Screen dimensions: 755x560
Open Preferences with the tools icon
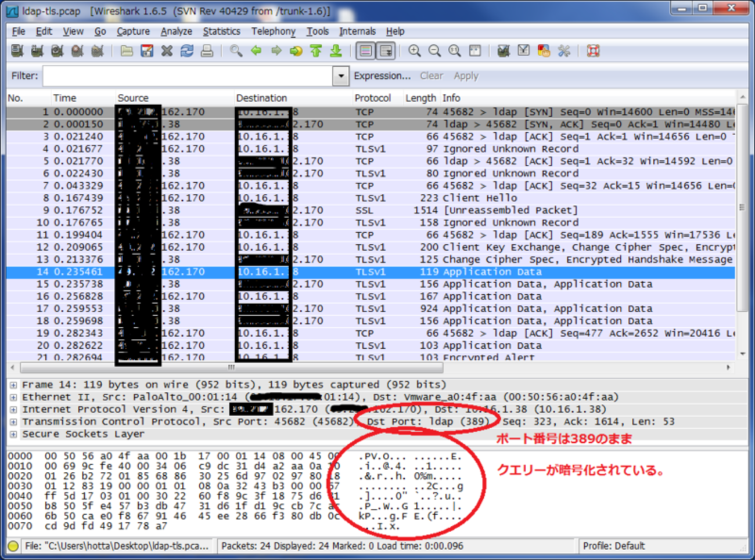pos(564,51)
